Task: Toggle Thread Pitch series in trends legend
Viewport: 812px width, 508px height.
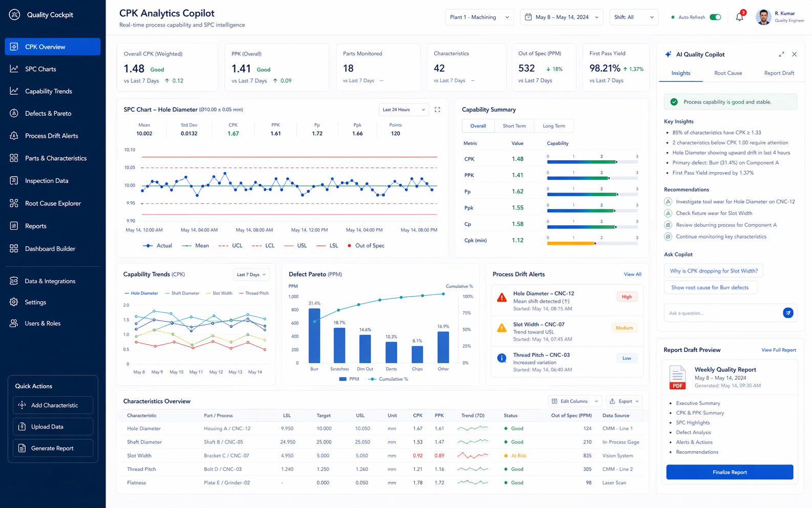Action: 254,293
